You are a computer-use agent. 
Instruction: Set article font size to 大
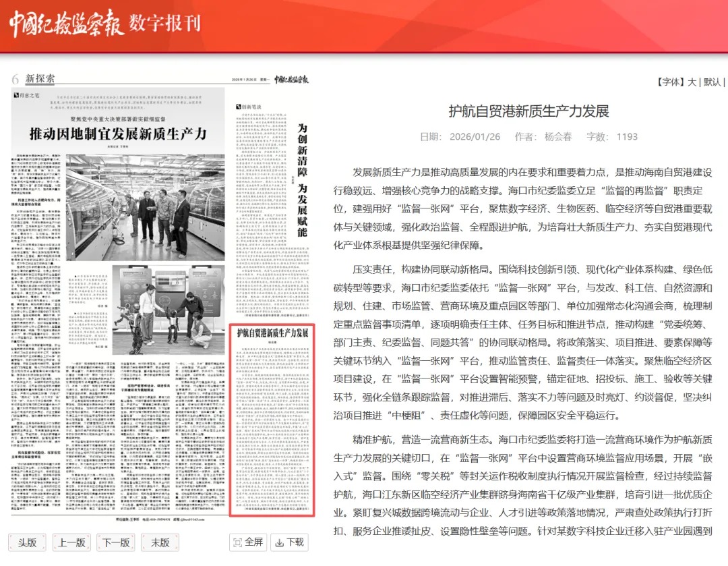tap(691, 82)
